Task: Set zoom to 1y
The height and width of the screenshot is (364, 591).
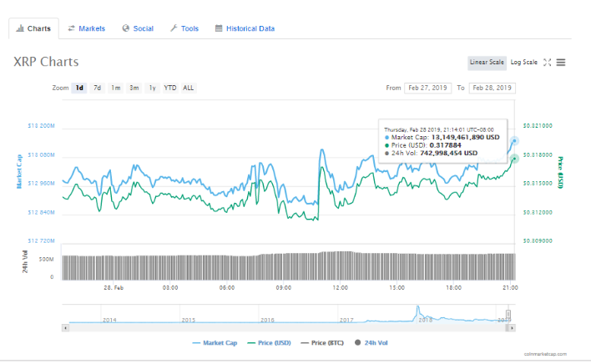Action: pos(152,88)
